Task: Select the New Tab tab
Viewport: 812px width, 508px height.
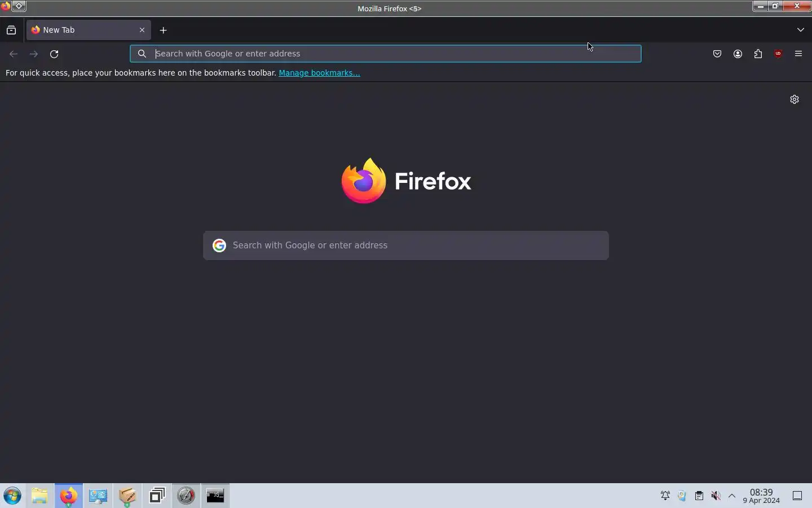Action: [89, 30]
